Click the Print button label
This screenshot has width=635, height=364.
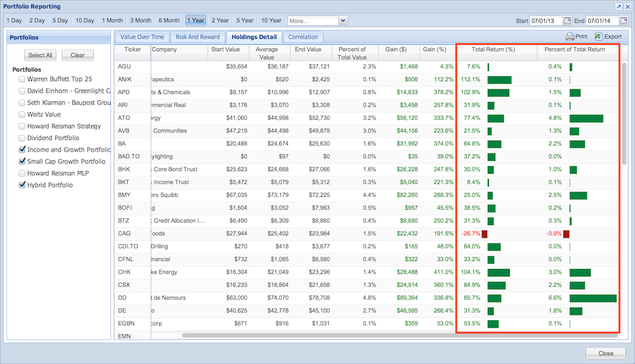click(x=581, y=36)
